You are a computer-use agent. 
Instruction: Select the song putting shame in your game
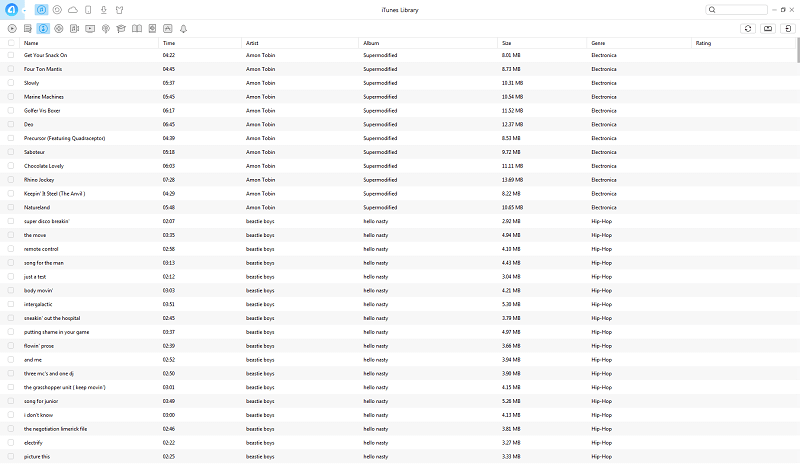coord(56,332)
